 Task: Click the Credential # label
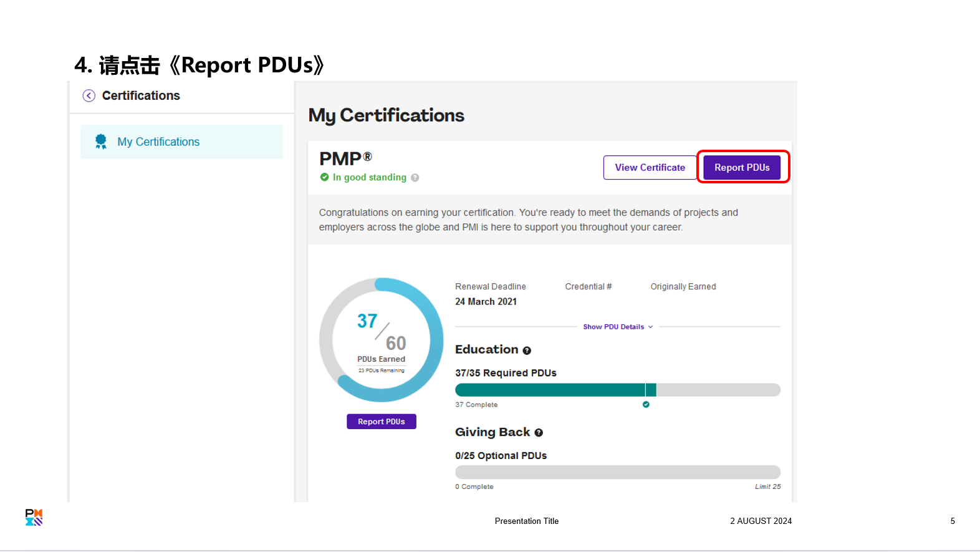pos(588,286)
